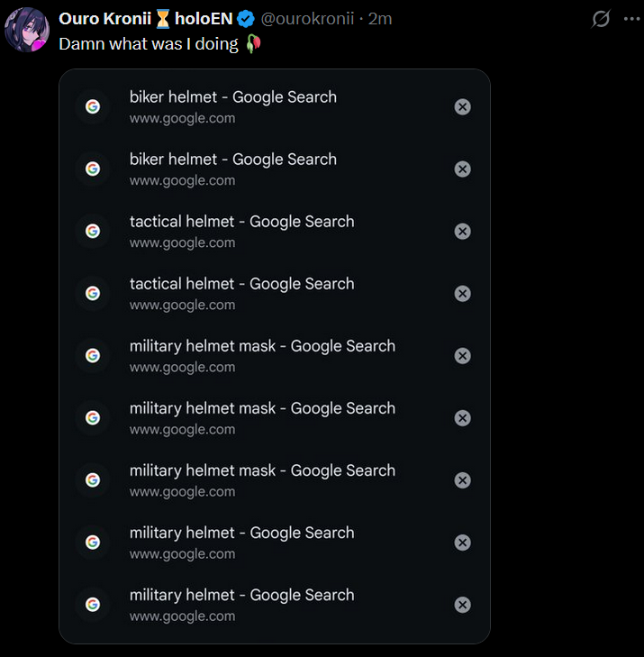Delete the first tactical helmet entry
The image size is (644, 657).
tap(462, 232)
